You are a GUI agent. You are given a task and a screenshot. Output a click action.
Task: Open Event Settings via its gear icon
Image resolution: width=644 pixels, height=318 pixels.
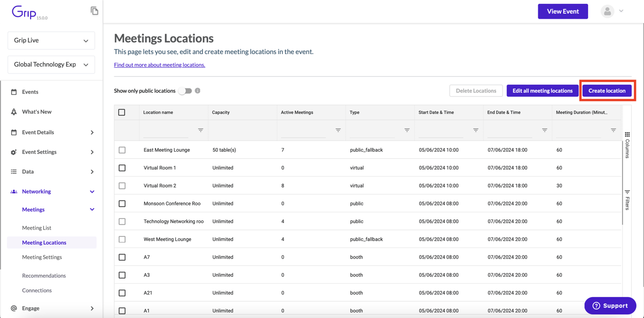pyautogui.click(x=14, y=152)
